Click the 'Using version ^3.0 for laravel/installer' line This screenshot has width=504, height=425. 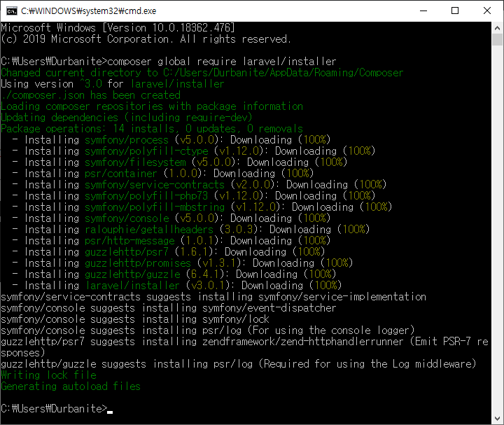112,84
